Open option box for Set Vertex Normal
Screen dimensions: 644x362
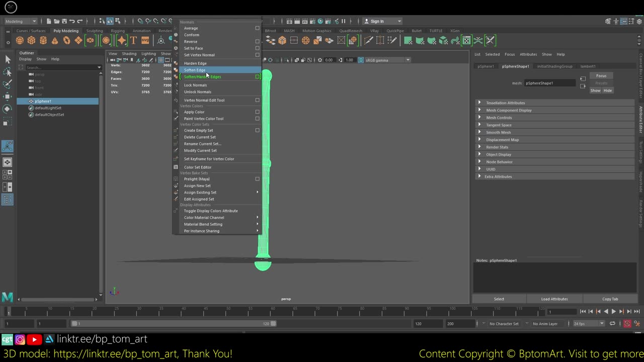click(257, 55)
